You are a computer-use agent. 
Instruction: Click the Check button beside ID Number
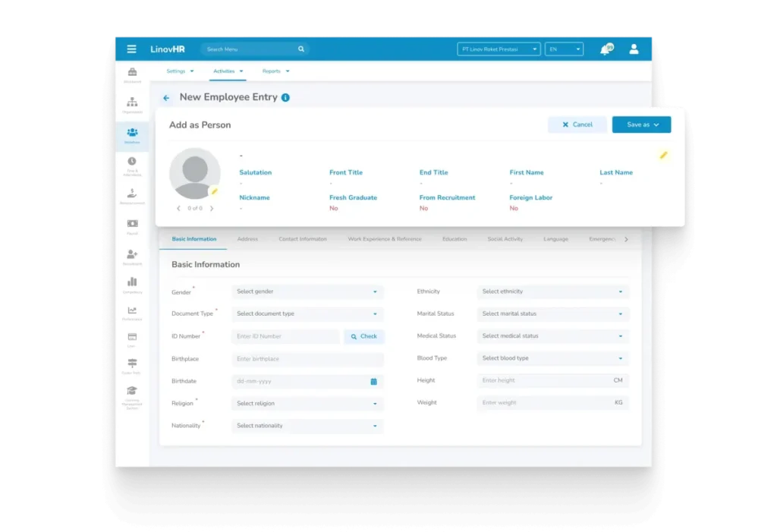(363, 336)
